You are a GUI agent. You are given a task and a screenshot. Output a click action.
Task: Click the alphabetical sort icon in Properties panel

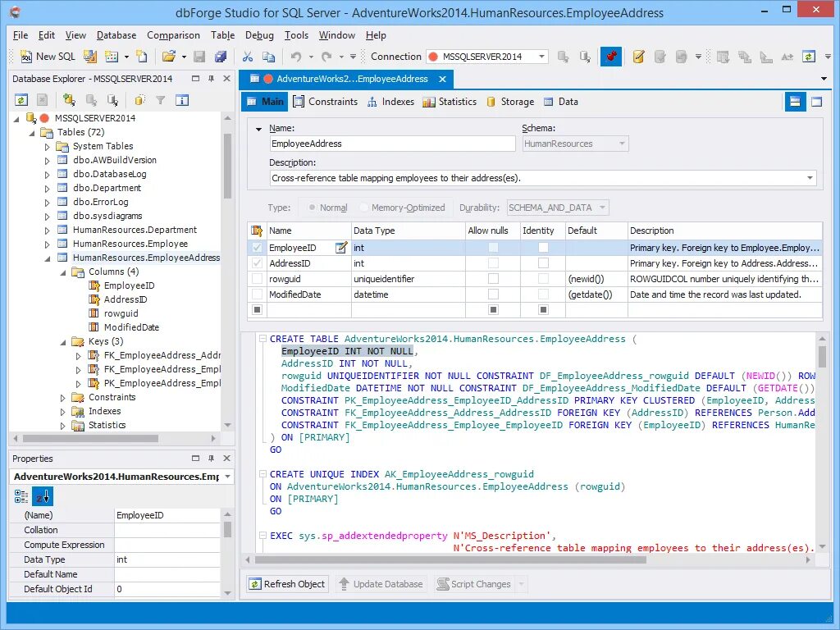click(x=43, y=496)
